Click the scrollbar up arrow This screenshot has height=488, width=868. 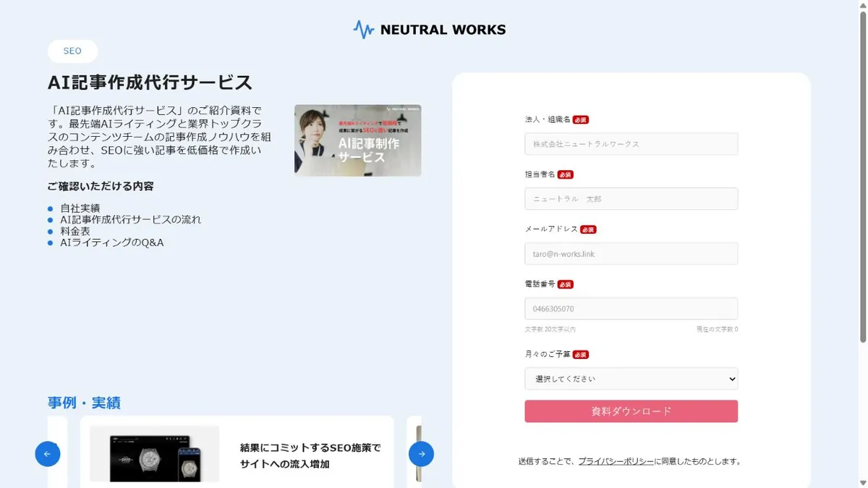[x=862, y=5]
